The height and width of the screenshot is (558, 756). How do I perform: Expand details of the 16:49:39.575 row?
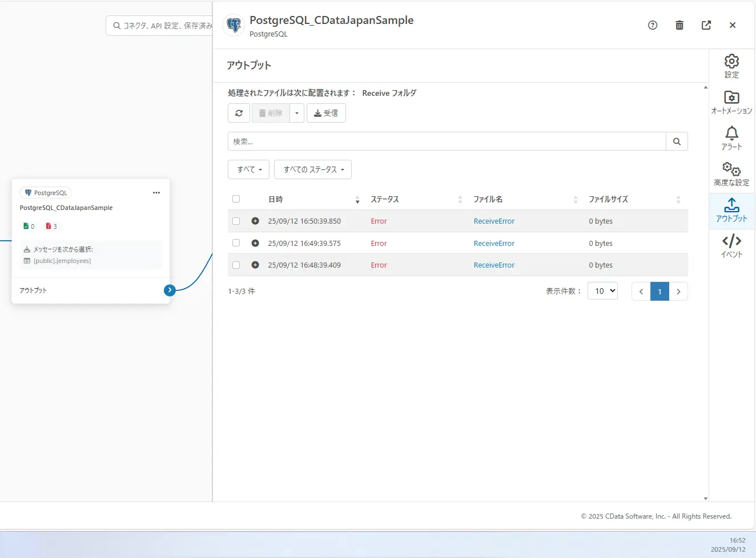click(255, 243)
